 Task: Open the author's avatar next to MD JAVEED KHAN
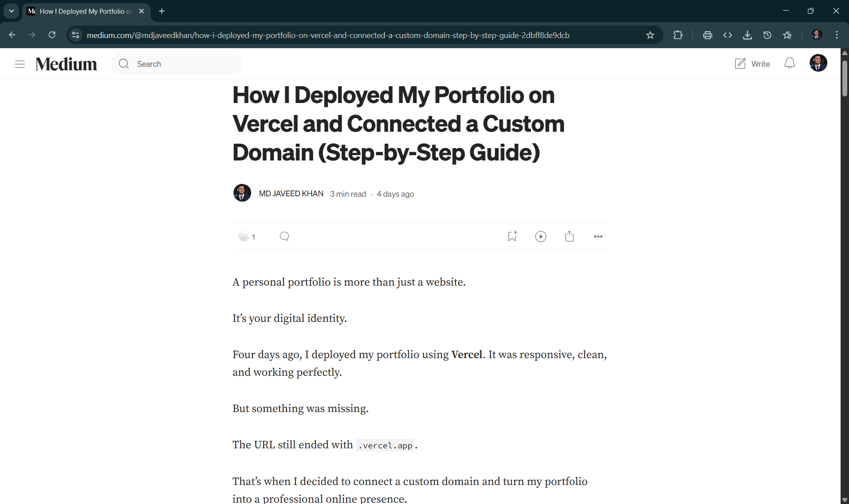(242, 193)
